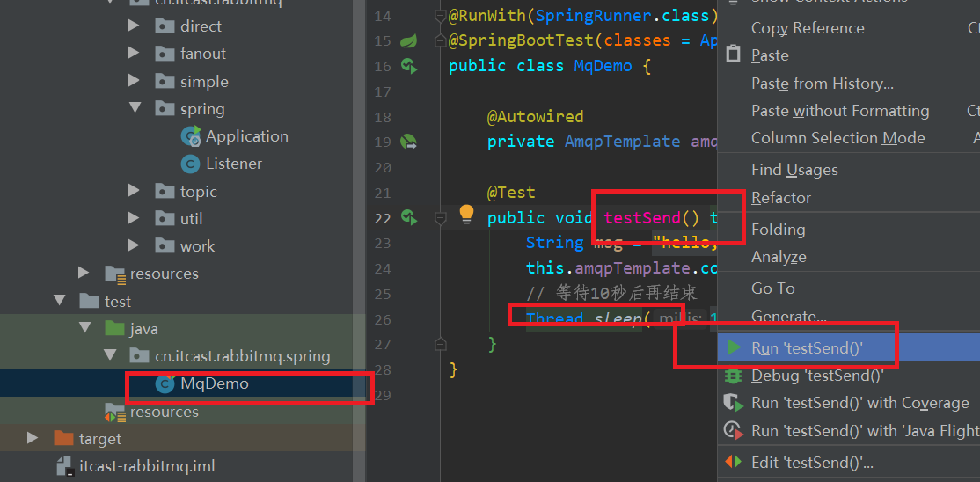
Task: Collapse the spring package arrow
Action: pyautogui.click(x=135, y=108)
